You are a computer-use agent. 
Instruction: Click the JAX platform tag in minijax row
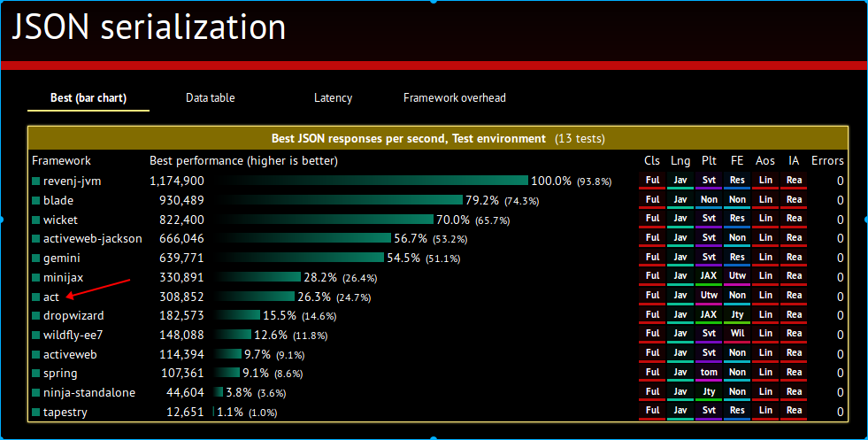pos(709,276)
